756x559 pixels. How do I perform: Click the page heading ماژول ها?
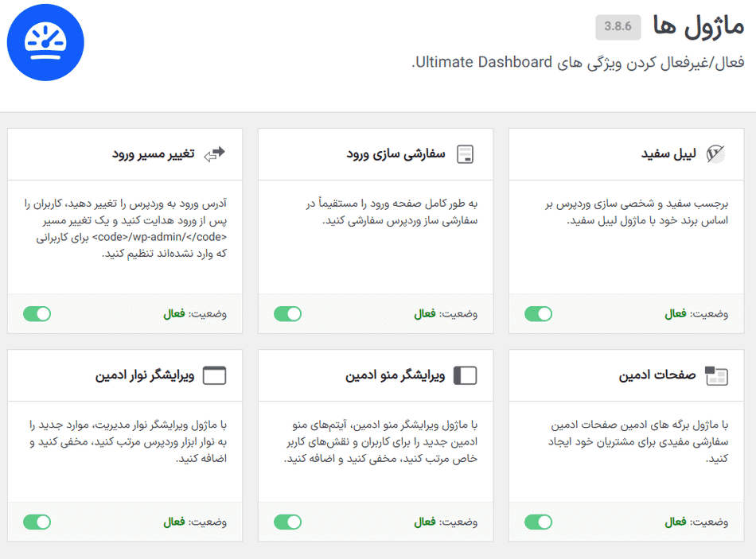coord(699,26)
